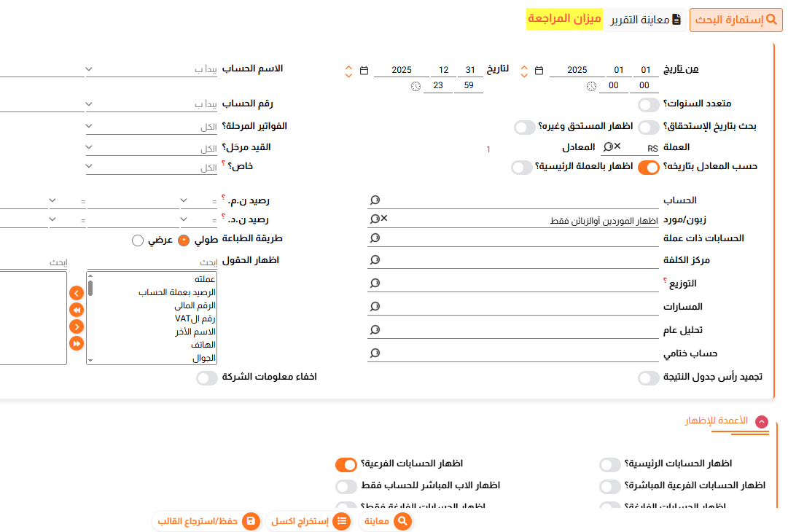Open the 'من تاريخ' calendar picker icon
Viewport: 788px width, 532px height.
539,71
